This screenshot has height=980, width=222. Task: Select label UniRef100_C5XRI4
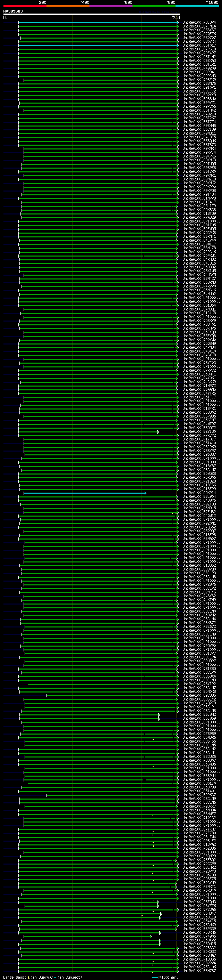coord(199,493)
